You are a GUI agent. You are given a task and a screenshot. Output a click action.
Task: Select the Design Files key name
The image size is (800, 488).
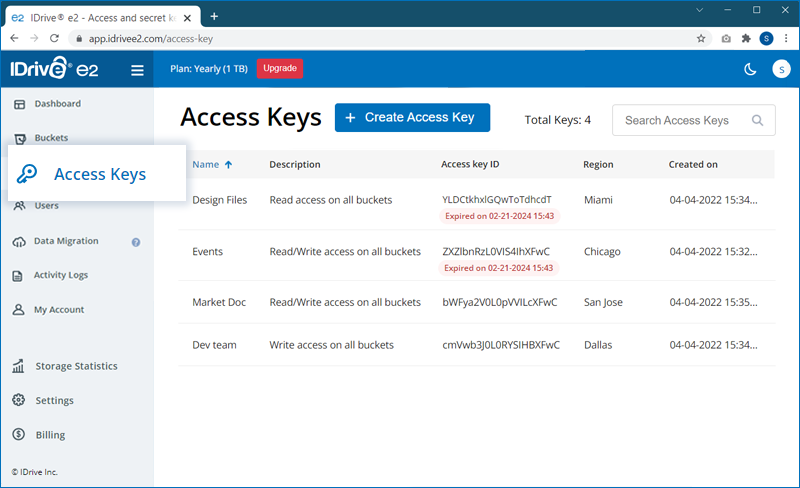point(219,200)
